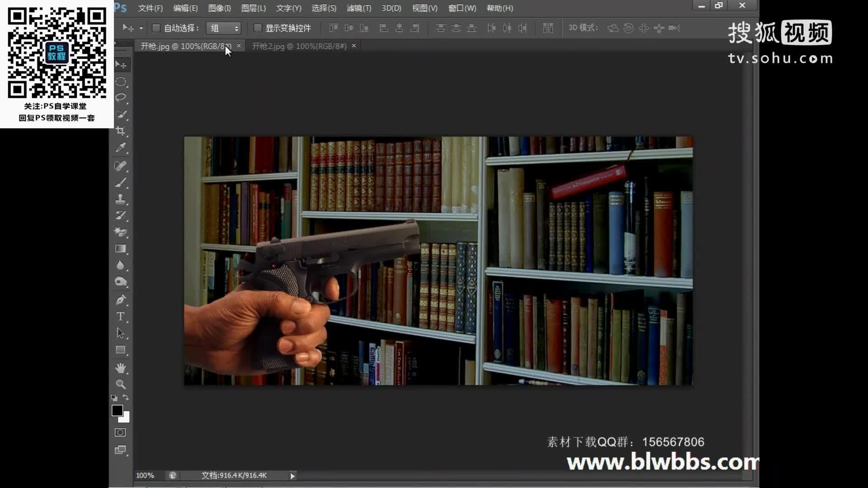Switch to the 开枪2.jpg document tab

299,46
